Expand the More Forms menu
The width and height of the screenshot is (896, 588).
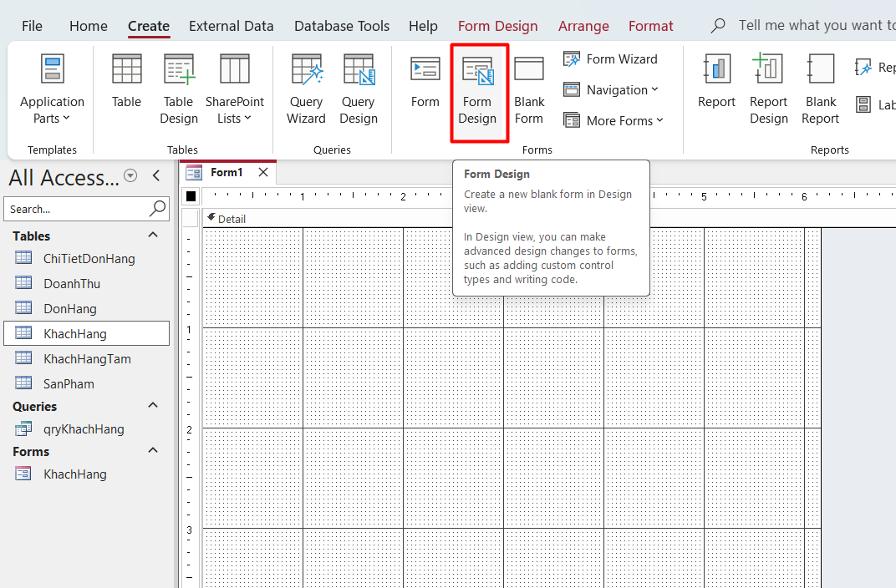coord(614,121)
